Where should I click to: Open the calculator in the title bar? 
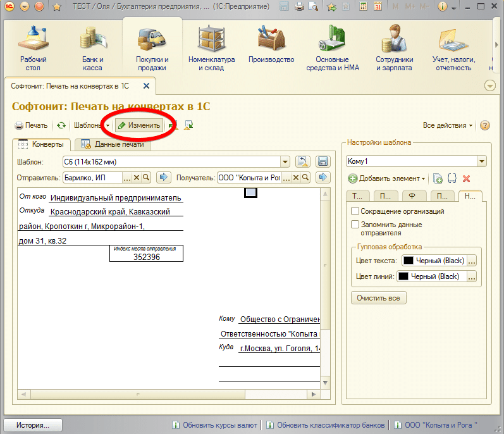362,7
